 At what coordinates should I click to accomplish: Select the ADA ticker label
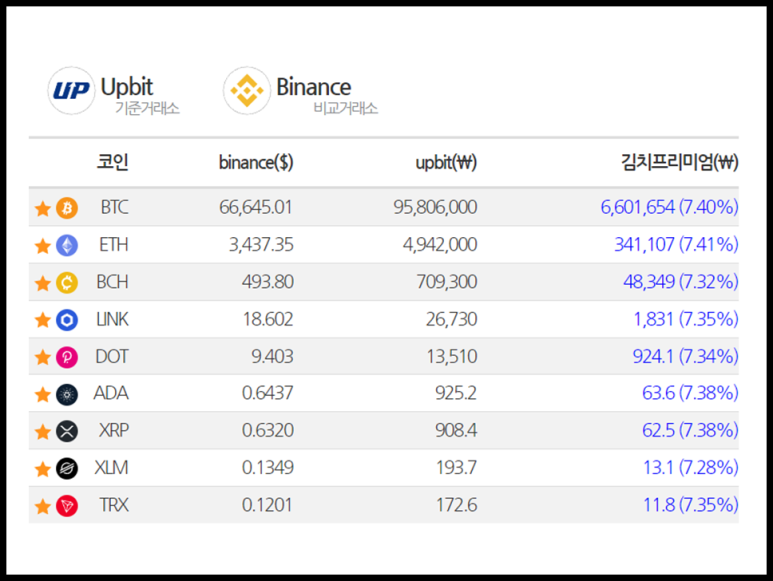pos(111,393)
